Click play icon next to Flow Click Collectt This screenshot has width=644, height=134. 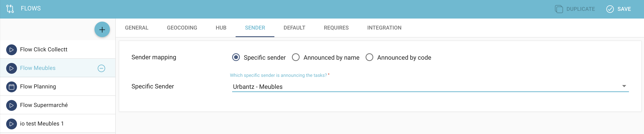(x=12, y=50)
